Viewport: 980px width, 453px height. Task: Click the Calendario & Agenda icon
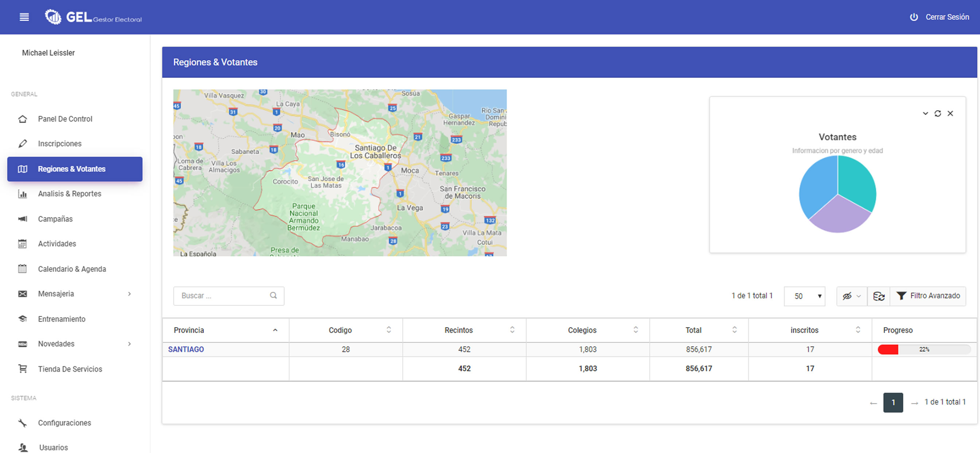[x=23, y=269]
